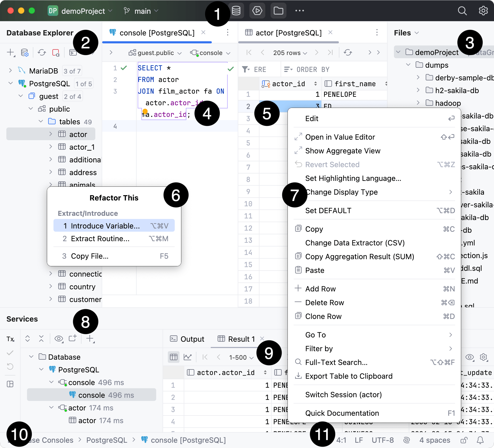Viewport: 494px width, 448px height.
Task: Switch Result 1 to chart view
Action: click(188, 357)
